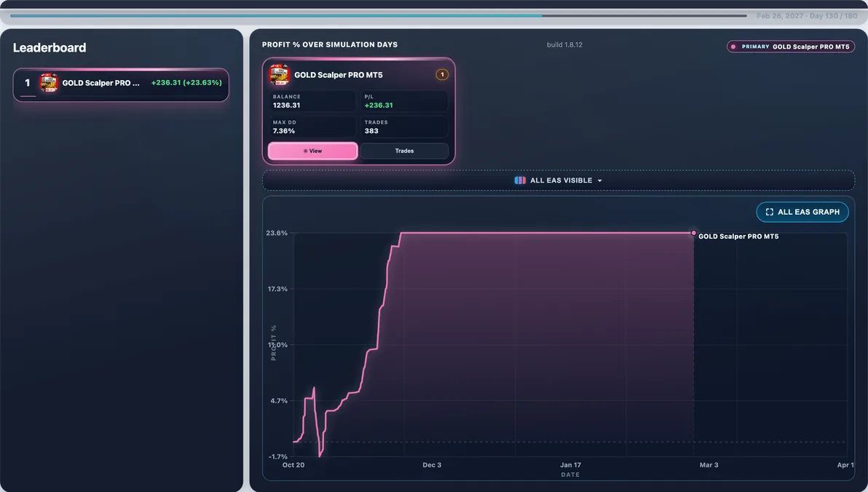Open the Trades button on the EA card
This screenshot has height=492, width=868.
point(404,151)
